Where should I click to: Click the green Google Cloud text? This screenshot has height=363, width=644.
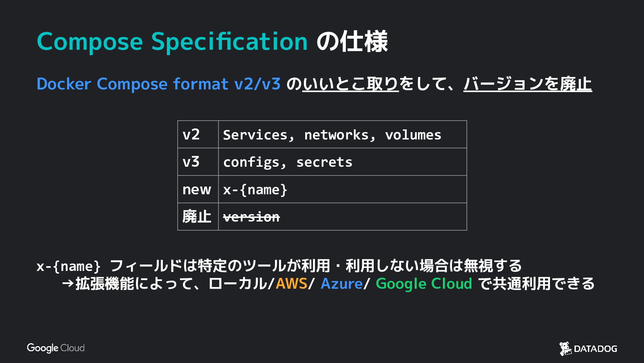pos(424,283)
